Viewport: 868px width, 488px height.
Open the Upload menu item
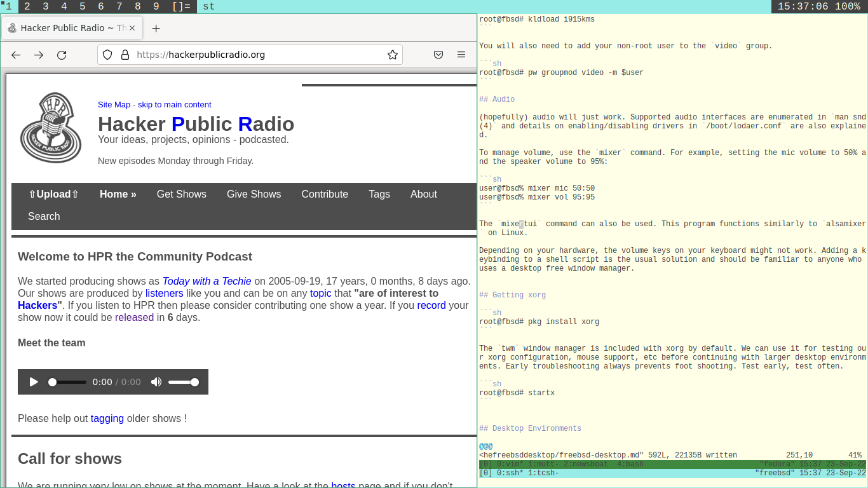click(53, 194)
